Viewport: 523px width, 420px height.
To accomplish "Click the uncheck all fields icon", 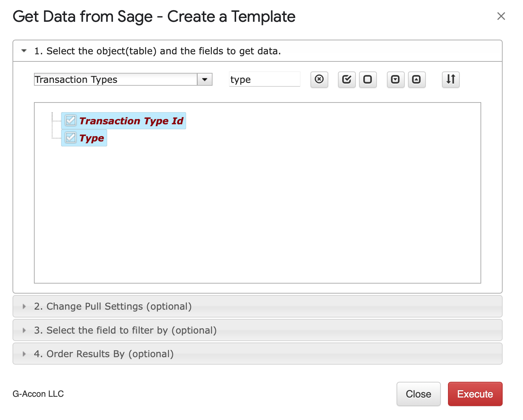I will [x=368, y=79].
